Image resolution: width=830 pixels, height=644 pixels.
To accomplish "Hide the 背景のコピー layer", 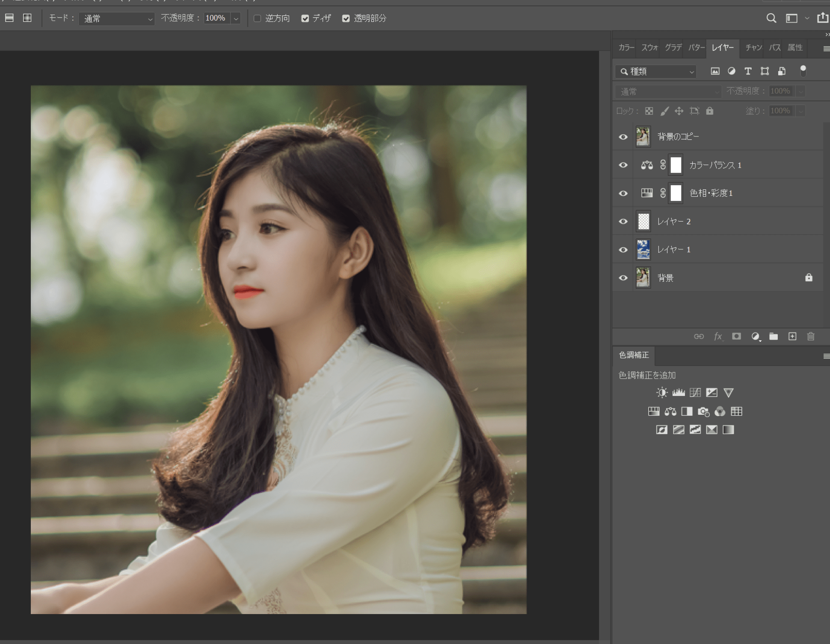I will (x=623, y=137).
